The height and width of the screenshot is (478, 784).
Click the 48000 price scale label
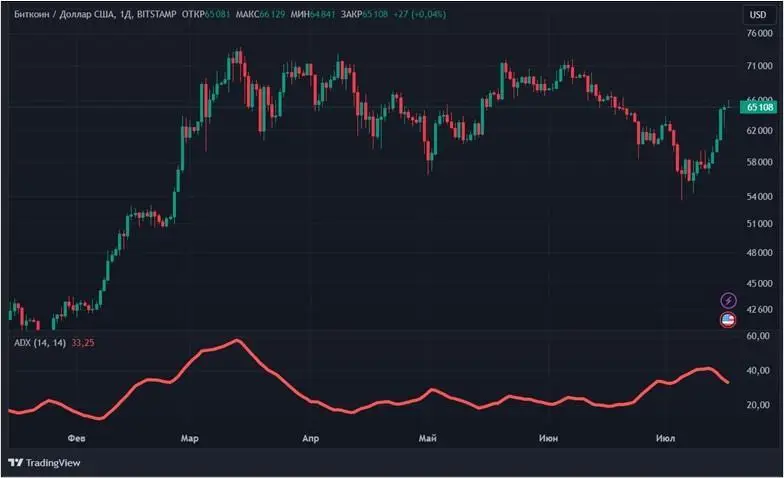click(x=760, y=252)
